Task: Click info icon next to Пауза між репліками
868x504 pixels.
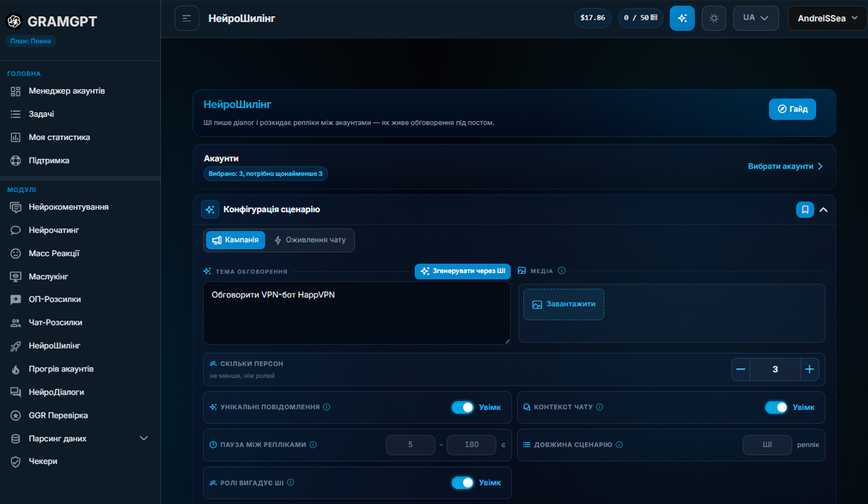Action: coord(313,444)
